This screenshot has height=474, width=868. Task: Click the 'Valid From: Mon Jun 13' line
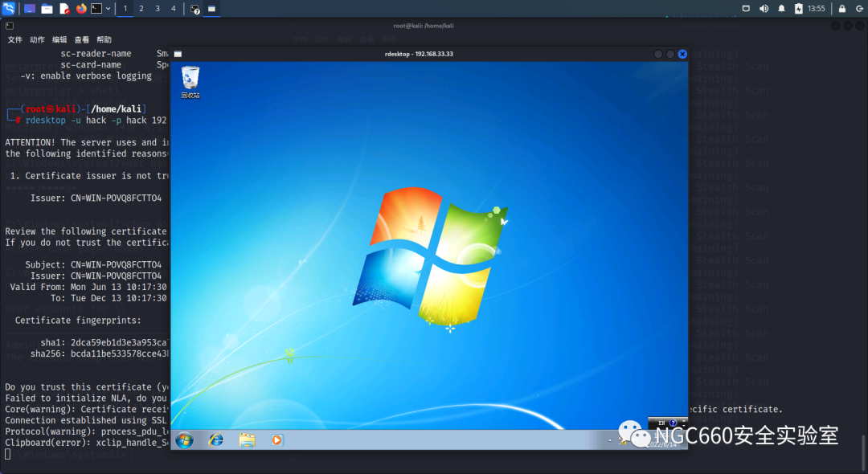coord(88,287)
